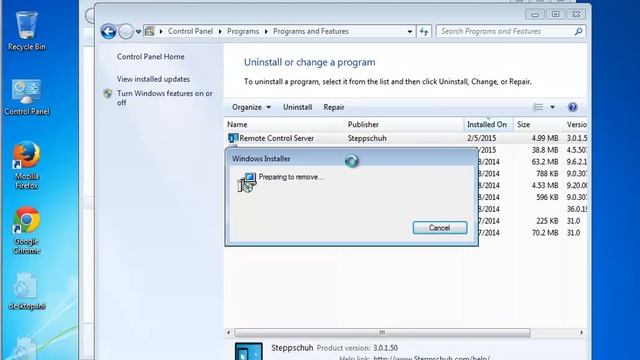The width and height of the screenshot is (640, 360).
Task: Click Repair in the toolbar
Action: click(x=334, y=107)
